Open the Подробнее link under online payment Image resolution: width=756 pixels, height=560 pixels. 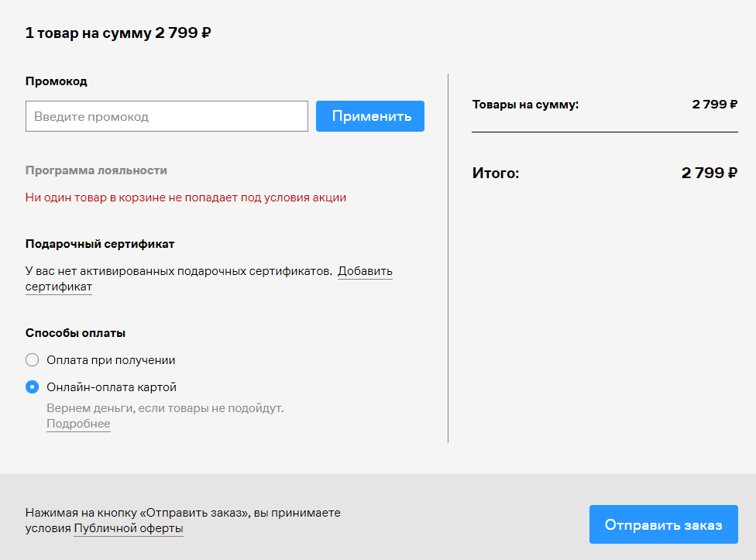tap(78, 424)
